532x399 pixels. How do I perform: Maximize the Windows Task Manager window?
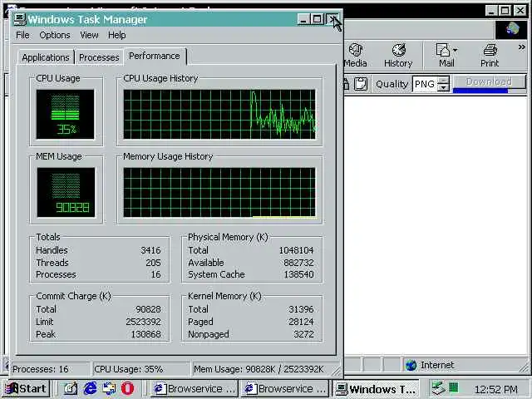point(318,19)
